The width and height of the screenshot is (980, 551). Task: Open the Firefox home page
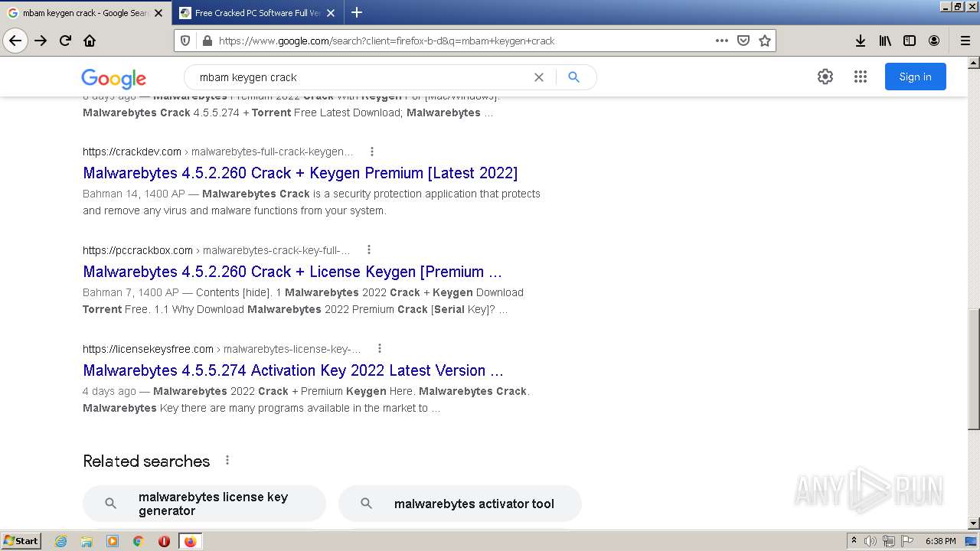click(x=90, y=41)
